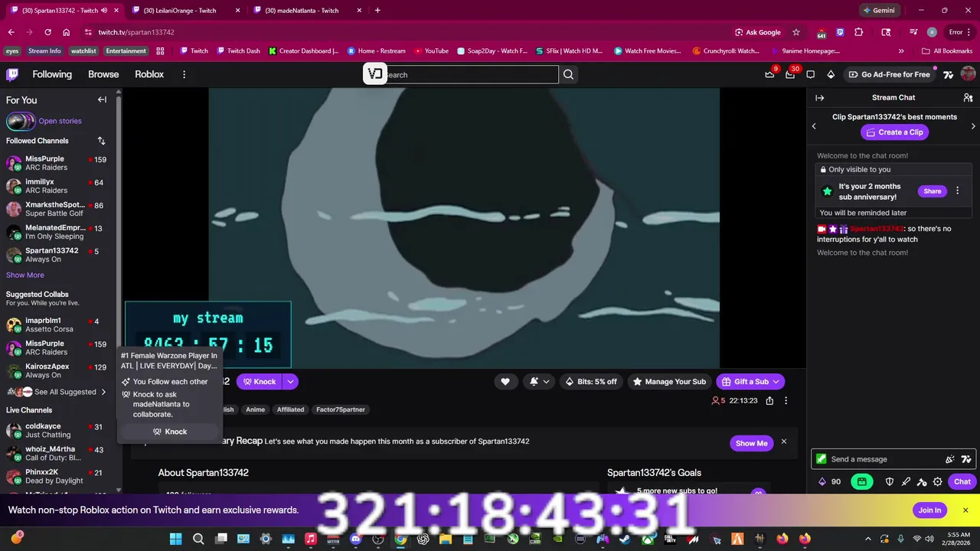Open the hammer mod actions icon
This screenshot has width=980, height=551.
[x=922, y=481]
